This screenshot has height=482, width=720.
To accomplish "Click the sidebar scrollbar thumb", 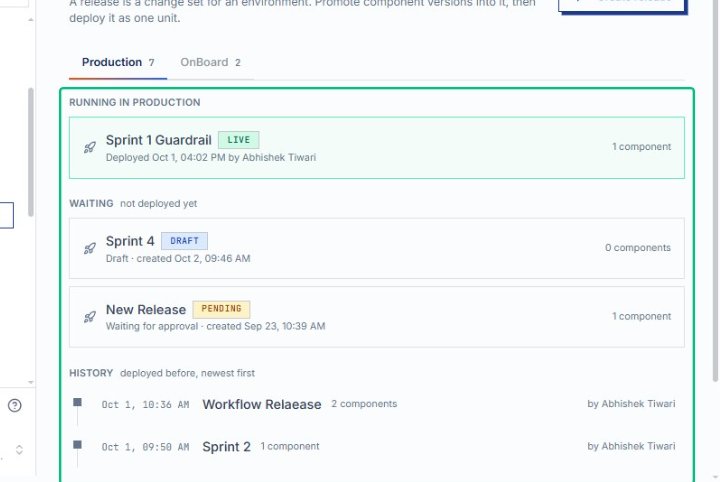I will click(x=31, y=152).
